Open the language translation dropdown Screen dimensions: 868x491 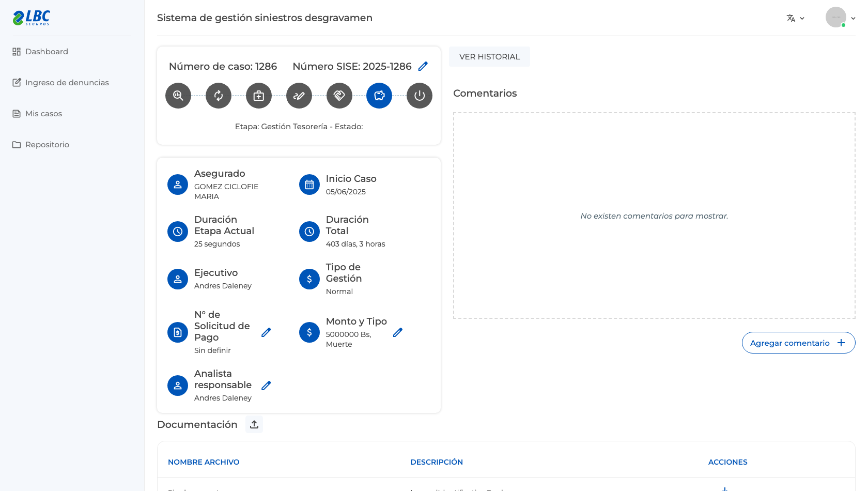796,18
